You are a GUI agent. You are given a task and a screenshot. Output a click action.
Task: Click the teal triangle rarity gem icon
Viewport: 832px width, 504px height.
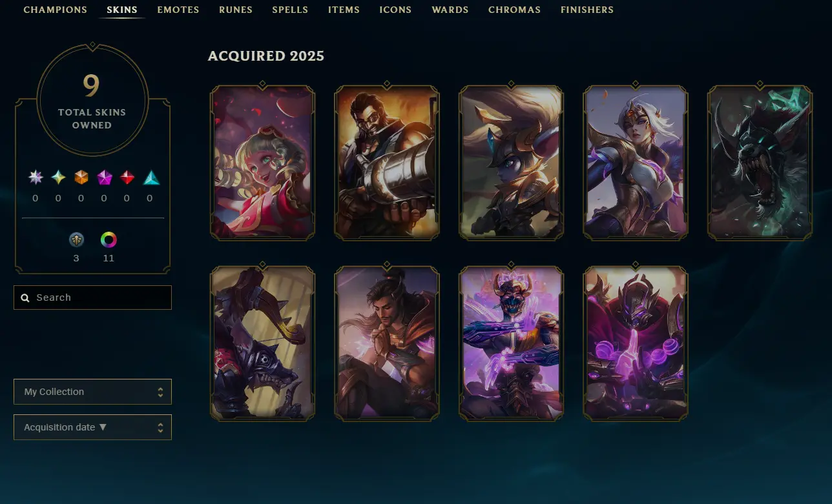[151, 177]
